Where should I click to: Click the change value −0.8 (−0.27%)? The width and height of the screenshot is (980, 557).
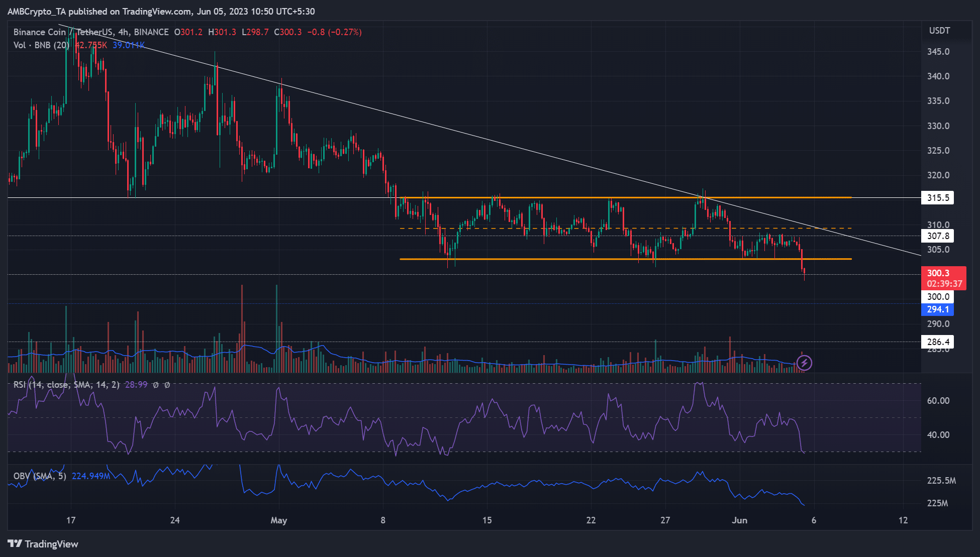pos(334,32)
